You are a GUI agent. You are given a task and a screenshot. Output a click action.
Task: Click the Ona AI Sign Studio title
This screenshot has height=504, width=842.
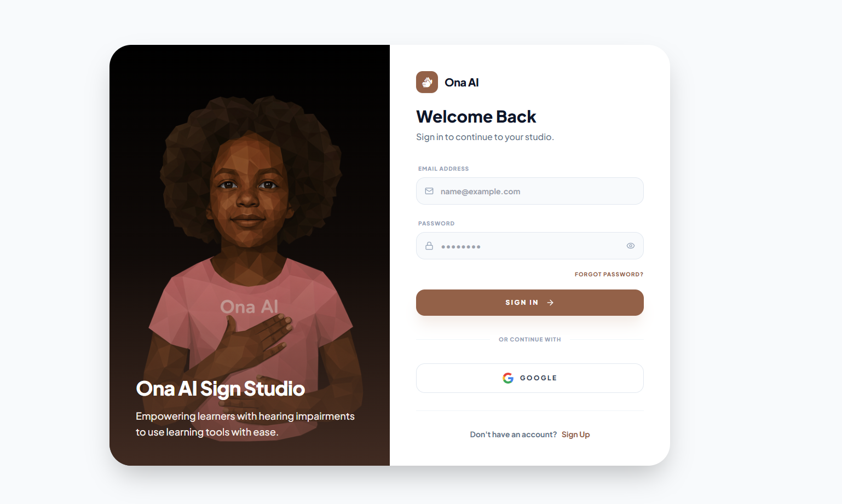[220, 389]
